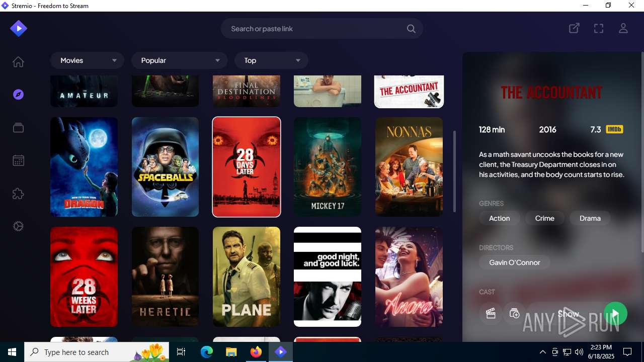Open the Spaceballs poster

[165, 167]
